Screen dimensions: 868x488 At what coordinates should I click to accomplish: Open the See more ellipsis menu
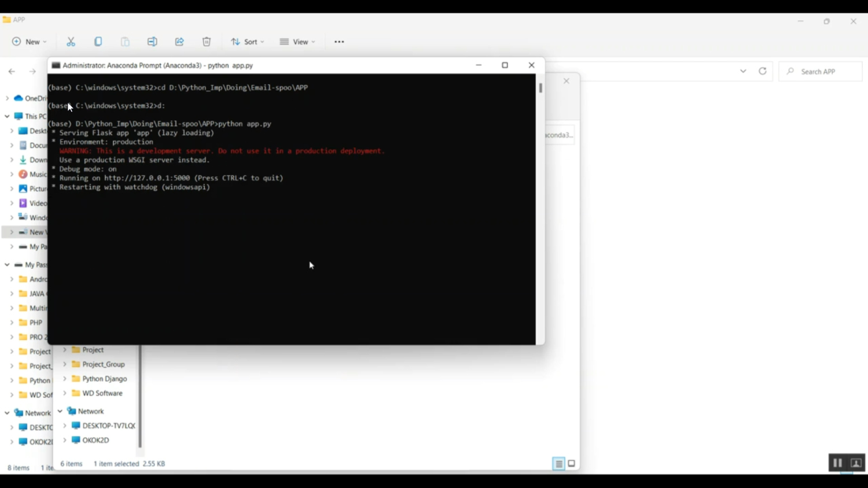[339, 42]
